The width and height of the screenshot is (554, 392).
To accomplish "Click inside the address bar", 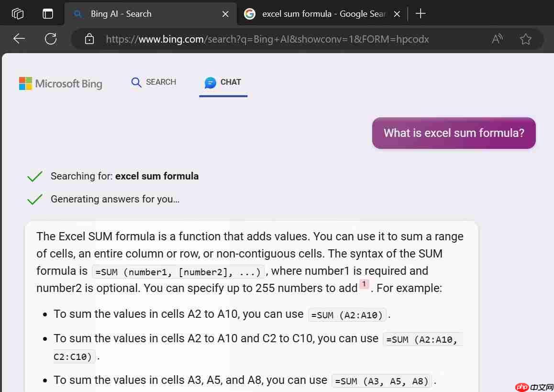I will point(268,39).
